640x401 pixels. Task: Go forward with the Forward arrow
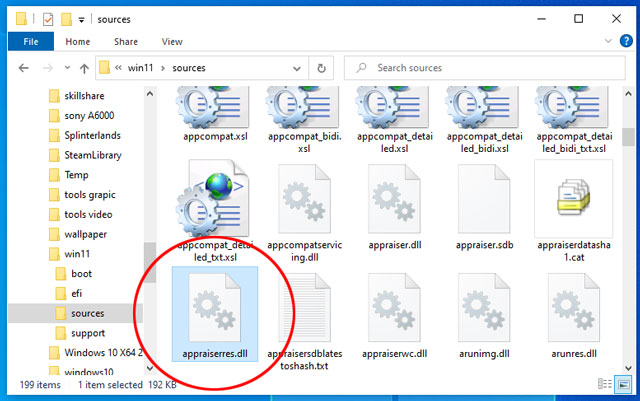pos(48,68)
